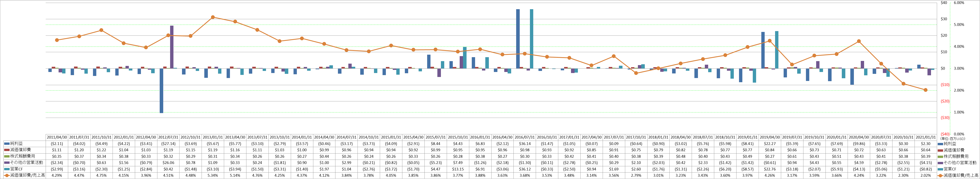
Task: Click the teal 営業CF bar for 2015/10/31
Action: click(x=464, y=58)
